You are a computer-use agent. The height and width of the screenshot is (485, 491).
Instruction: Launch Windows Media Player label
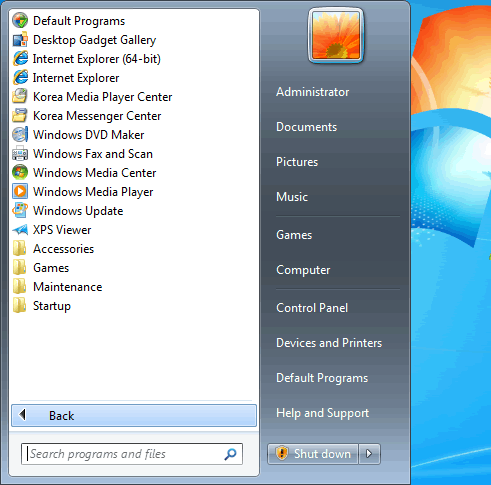coord(93,192)
